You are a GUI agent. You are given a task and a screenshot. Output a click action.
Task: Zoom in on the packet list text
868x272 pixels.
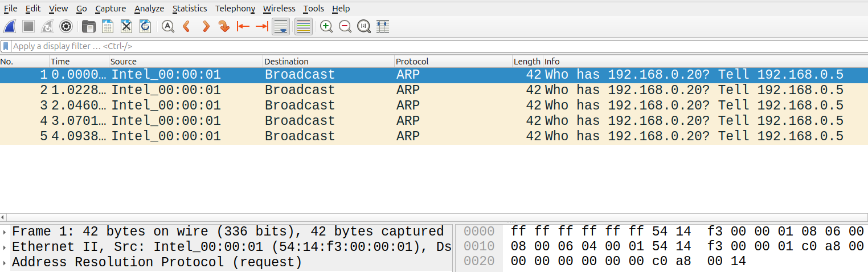click(x=326, y=26)
